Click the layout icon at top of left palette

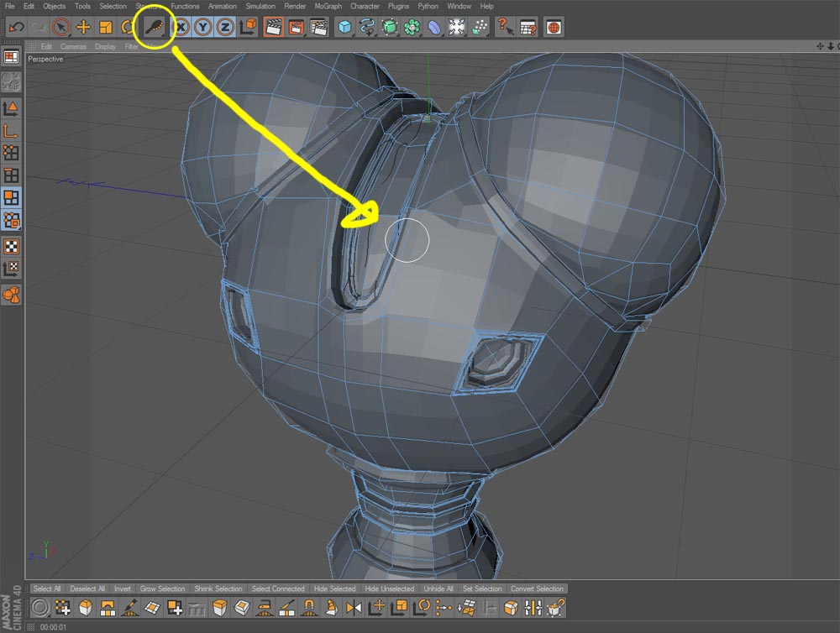(11, 57)
